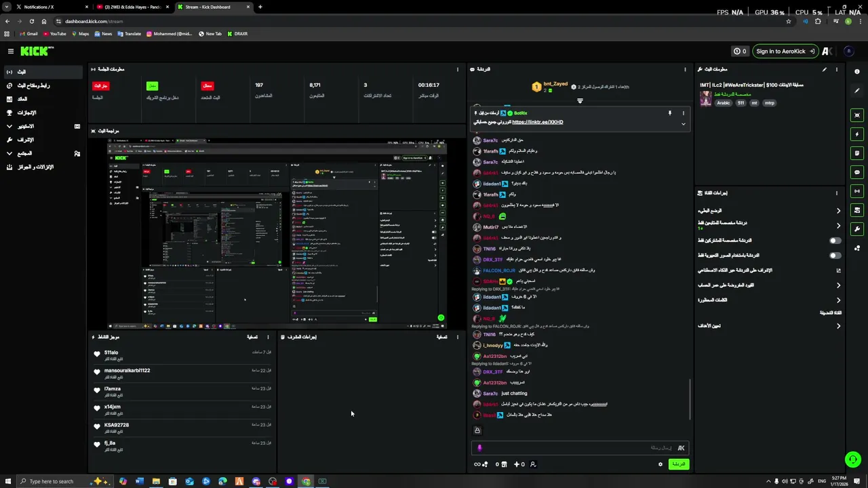Image resolution: width=868 pixels, height=488 pixels.
Task: Click Sign in to AeroKick button
Action: (x=784, y=52)
